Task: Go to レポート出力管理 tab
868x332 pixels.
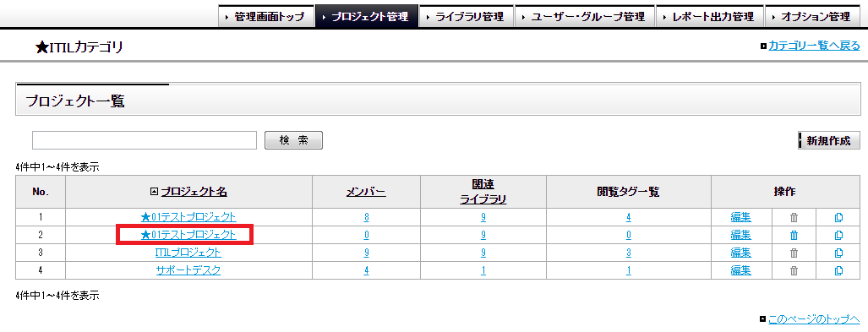Action: [710, 17]
